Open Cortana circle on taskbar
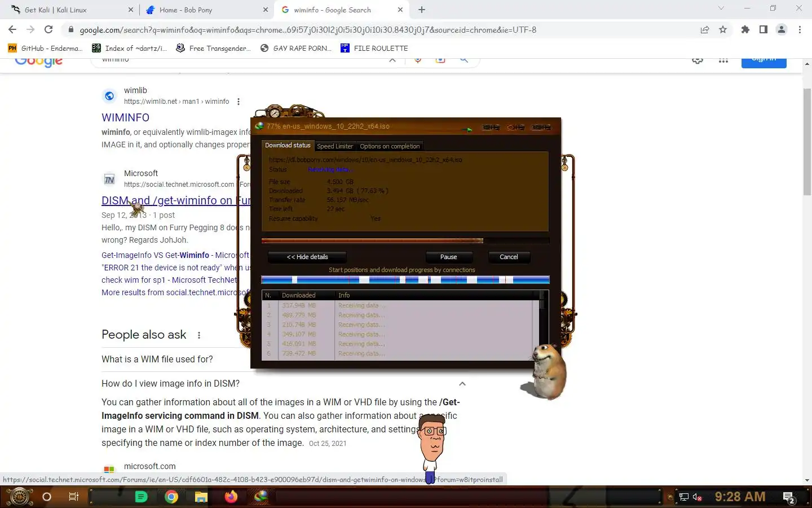Viewport: 812px width, 508px height. (x=47, y=497)
